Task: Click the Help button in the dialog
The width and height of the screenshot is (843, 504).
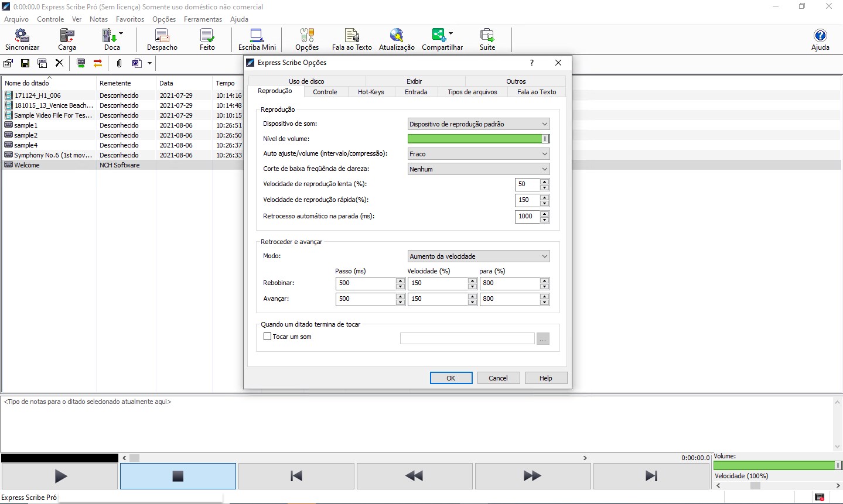Action: [546, 378]
